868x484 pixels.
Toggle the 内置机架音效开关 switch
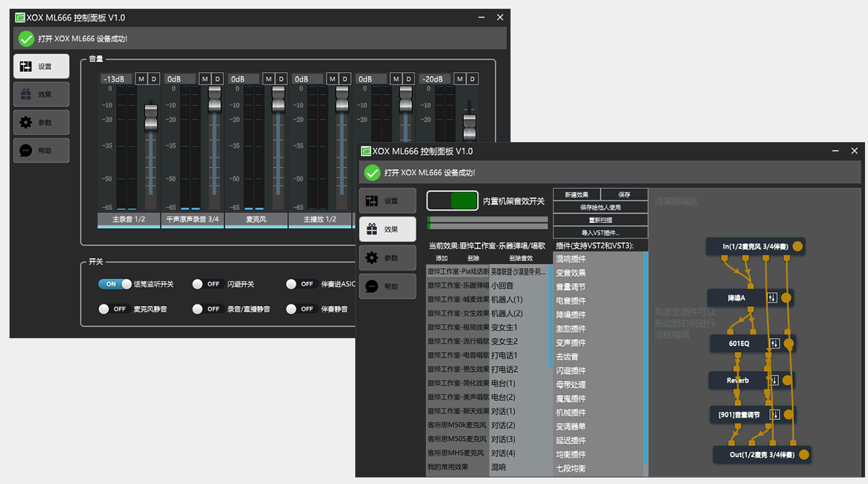tap(452, 201)
